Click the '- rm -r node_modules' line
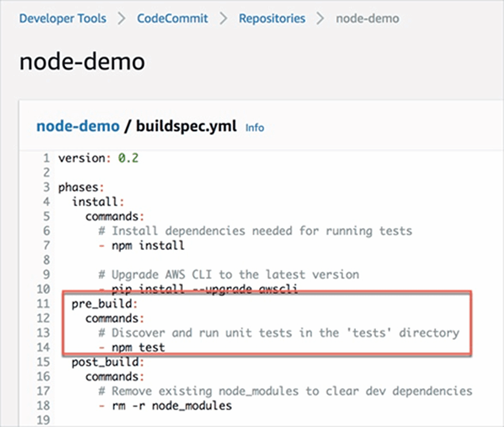The image size is (504, 427). click(x=165, y=406)
